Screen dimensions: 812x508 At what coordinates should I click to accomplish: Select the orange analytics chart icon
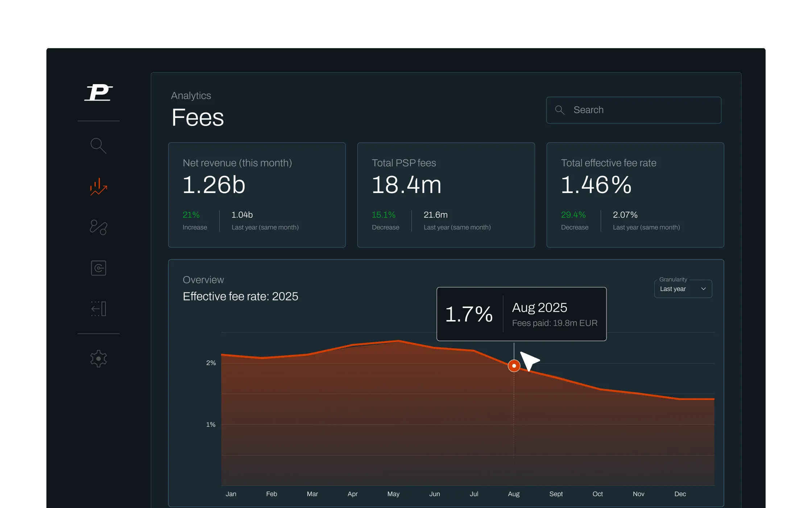tap(98, 187)
